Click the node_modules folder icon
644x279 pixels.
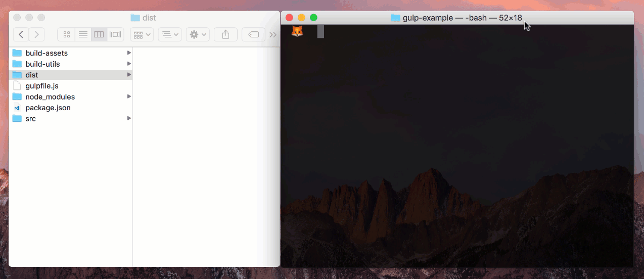click(x=17, y=97)
